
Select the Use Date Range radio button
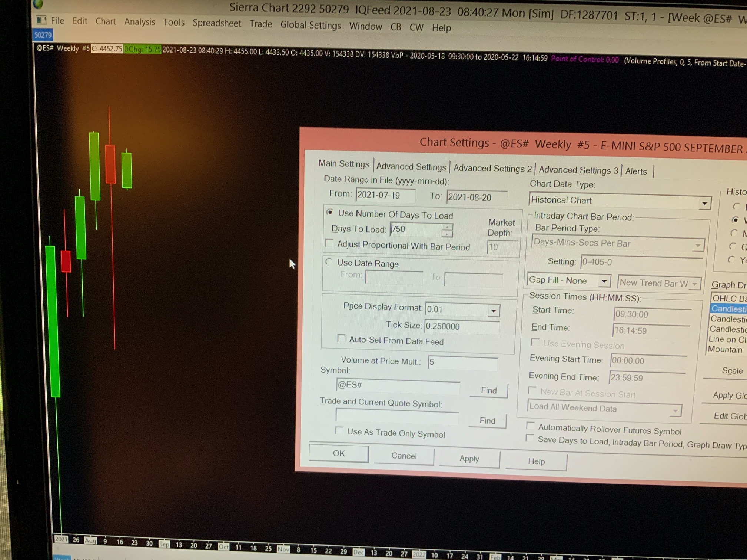pyautogui.click(x=329, y=262)
